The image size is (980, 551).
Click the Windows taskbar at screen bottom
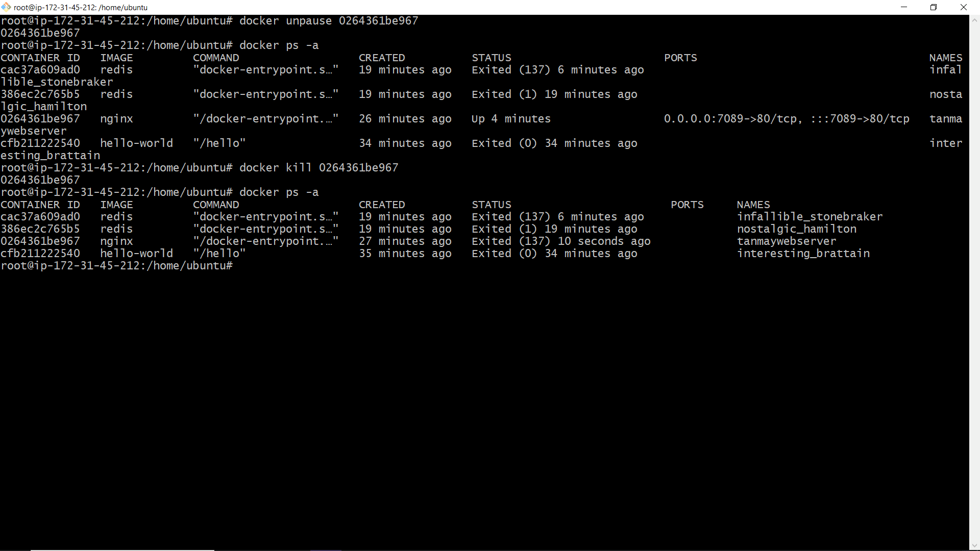click(490, 548)
